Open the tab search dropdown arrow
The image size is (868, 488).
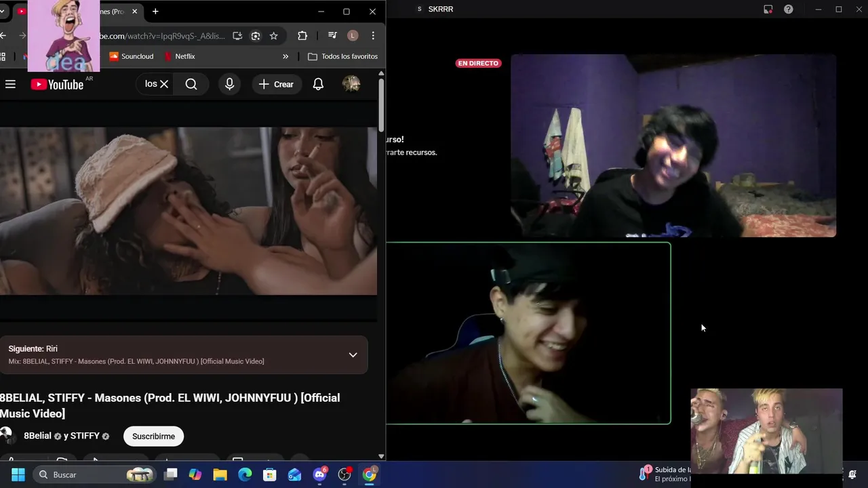(x=3, y=12)
